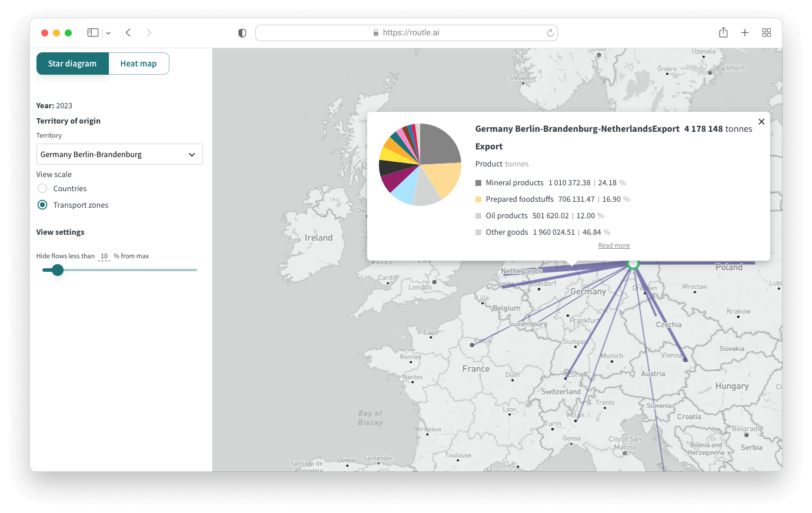Open the Read more link in the popup
Viewport: 812px width, 513px height.
[x=614, y=245]
